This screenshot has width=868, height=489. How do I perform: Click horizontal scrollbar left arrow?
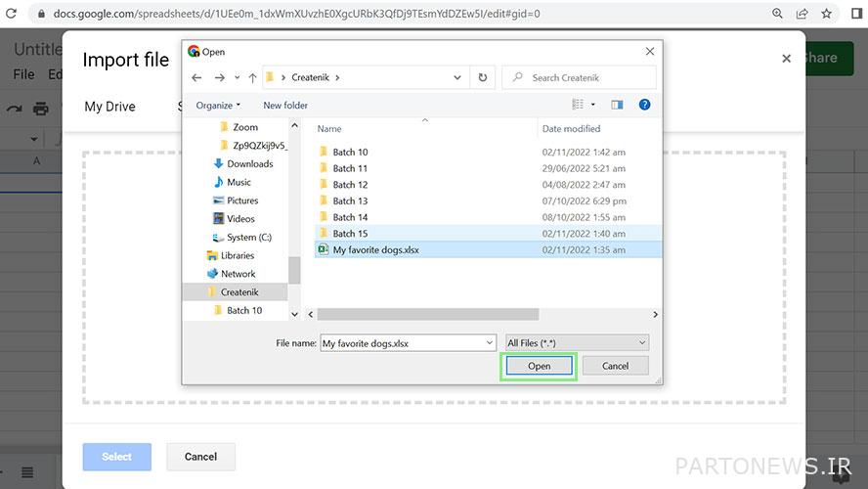(x=311, y=315)
